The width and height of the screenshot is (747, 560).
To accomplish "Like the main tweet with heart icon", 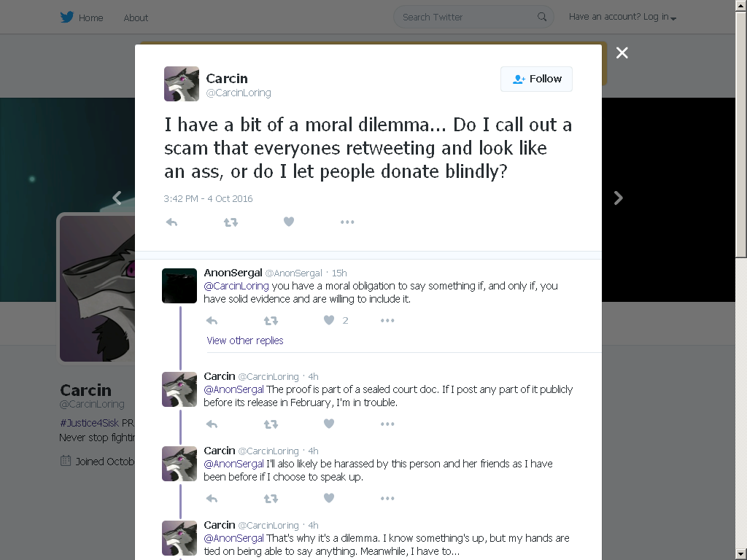I will [289, 222].
